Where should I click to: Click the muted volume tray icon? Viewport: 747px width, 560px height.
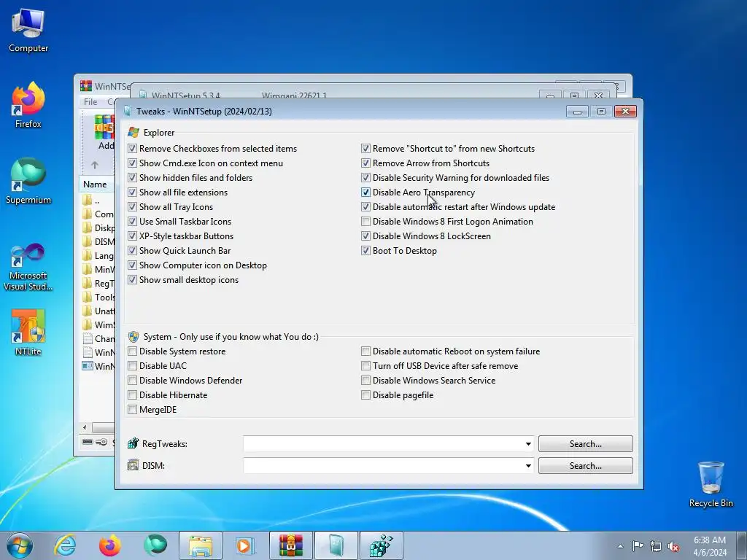[x=673, y=547]
